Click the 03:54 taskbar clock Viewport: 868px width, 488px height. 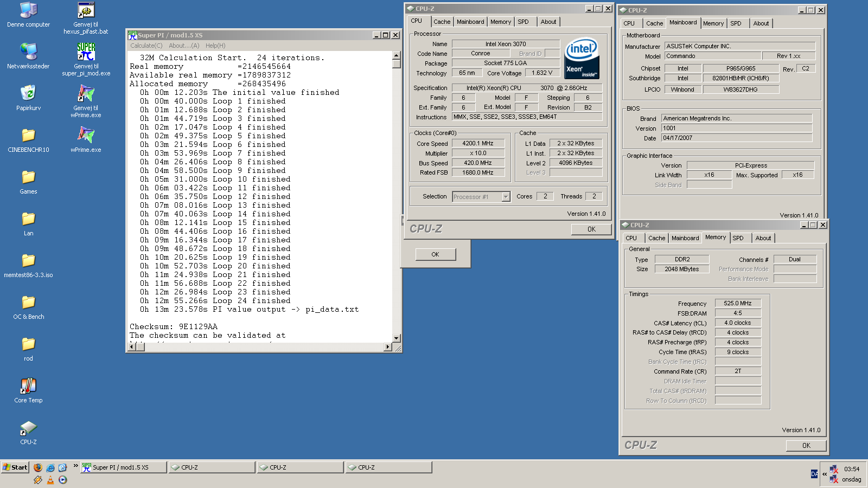pos(852,470)
